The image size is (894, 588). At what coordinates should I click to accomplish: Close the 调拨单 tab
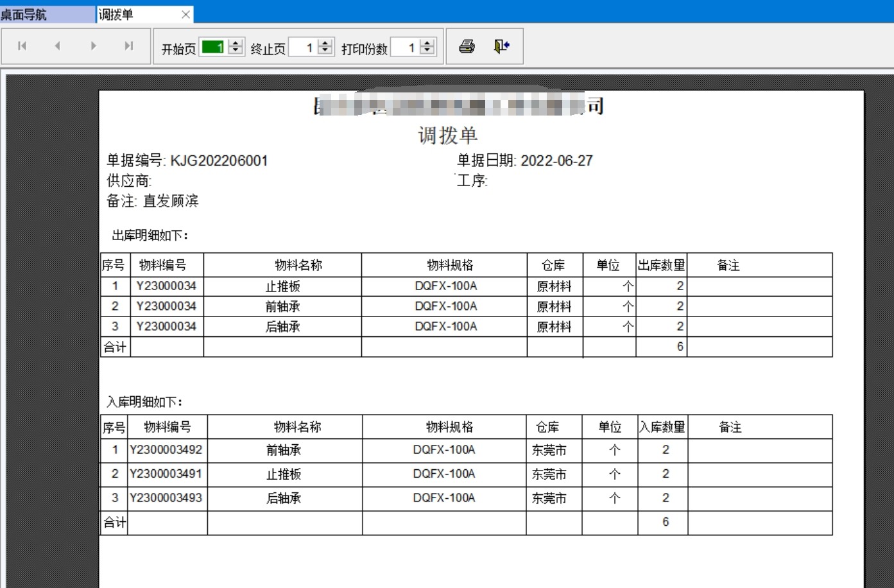click(185, 14)
